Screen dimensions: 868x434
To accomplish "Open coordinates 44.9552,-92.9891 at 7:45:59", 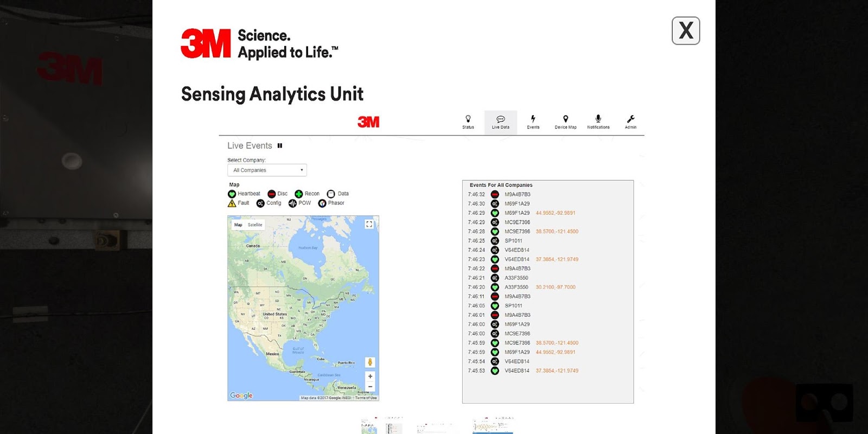I will (556, 352).
